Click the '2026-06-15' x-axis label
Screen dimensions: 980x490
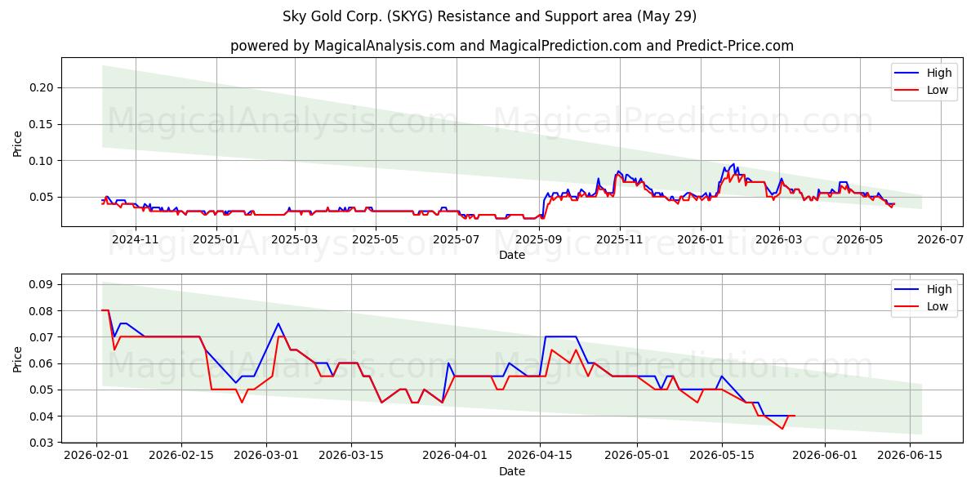pyautogui.click(x=909, y=456)
